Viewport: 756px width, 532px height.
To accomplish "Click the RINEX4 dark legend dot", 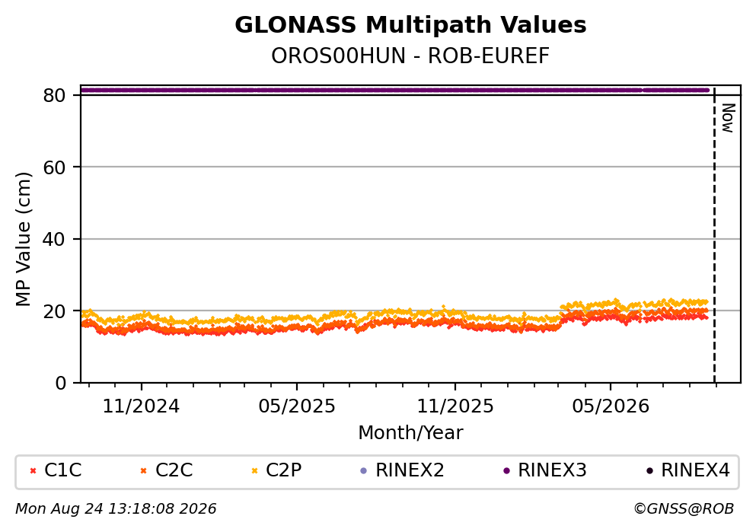I will point(649,471).
